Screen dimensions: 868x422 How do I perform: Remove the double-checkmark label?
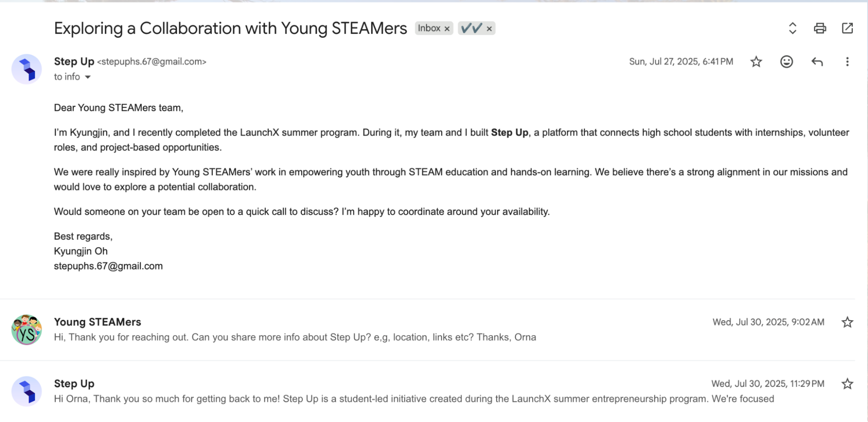489,29
